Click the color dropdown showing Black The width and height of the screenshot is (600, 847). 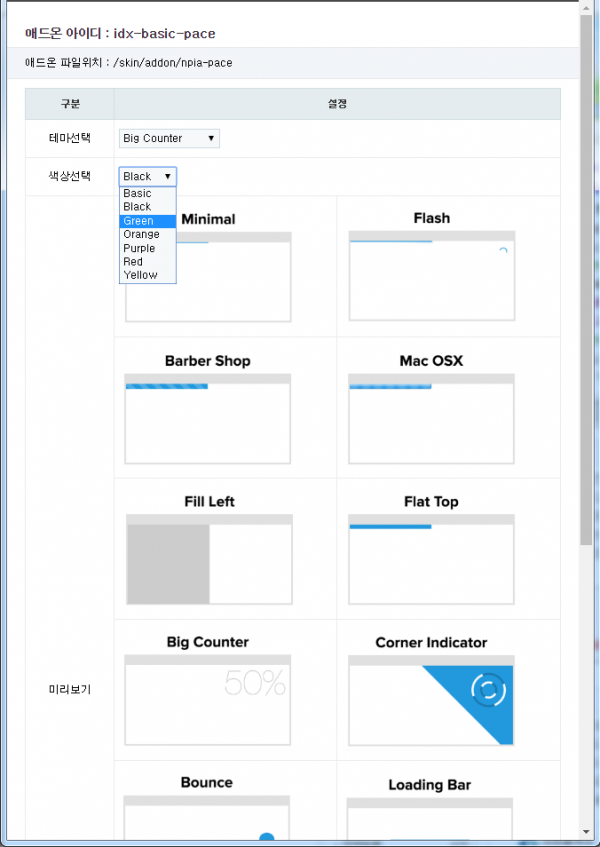click(147, 176)
